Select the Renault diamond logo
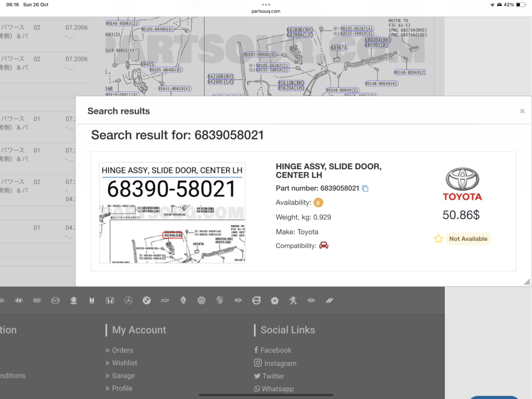Screen dimensions: 532x399 coord(183,300)
